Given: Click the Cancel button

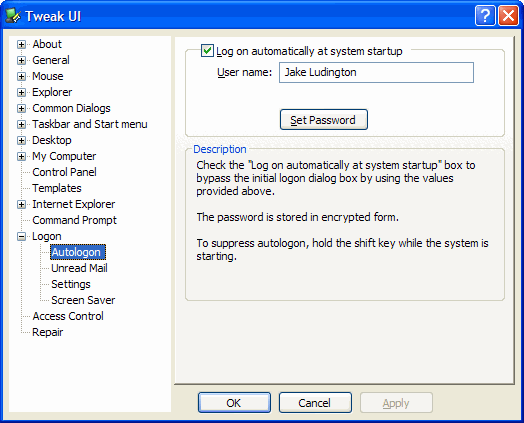Looking at the screenshot, I should click(x=315, y=403).
